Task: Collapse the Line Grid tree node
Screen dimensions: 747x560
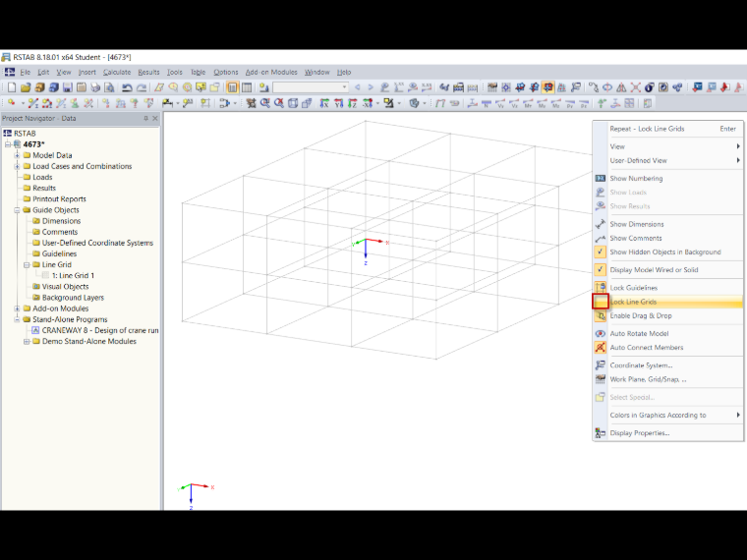Action: tap(27, 264)
